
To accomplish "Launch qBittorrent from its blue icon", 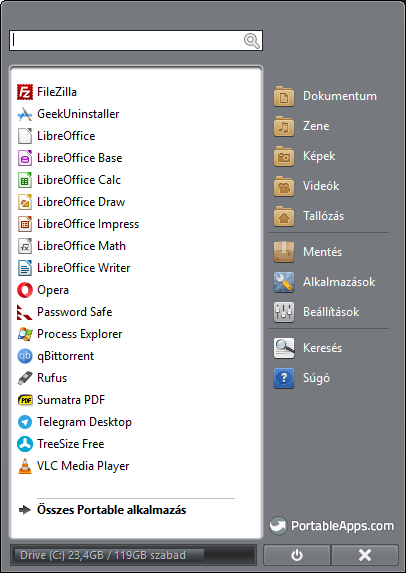I will (25, 356).
